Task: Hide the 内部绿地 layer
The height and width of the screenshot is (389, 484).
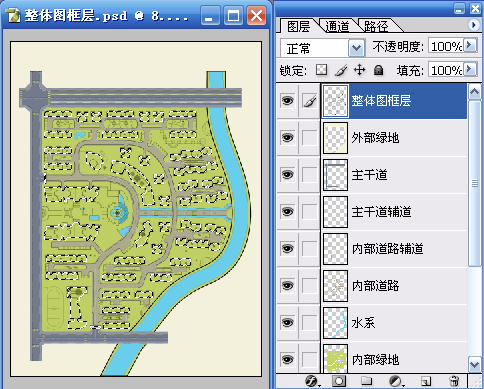Action: [288, 360]
